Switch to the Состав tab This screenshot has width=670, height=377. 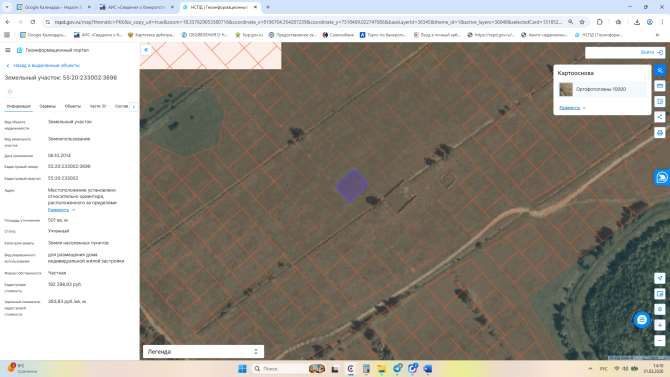tap(121, 106)
